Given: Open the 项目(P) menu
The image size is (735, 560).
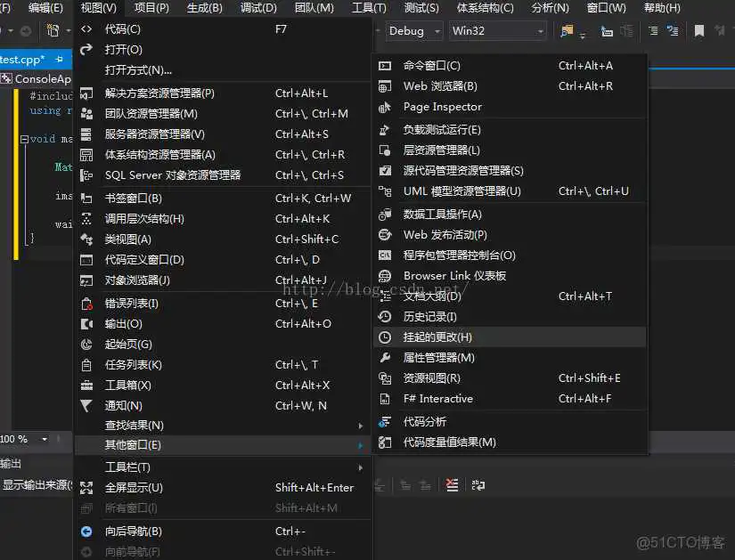Looking at the screenshot, I should [x=151, y=7].
